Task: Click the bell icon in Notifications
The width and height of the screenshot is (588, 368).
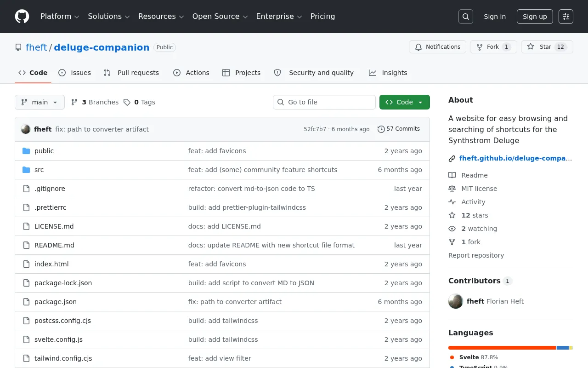Action: click(x=418, y=47)
